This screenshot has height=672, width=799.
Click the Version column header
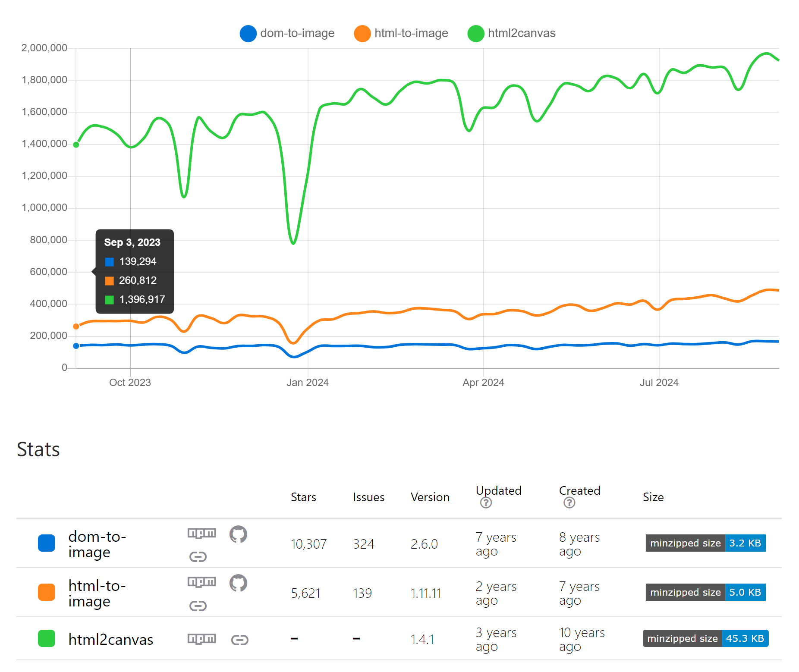point(430,497)
